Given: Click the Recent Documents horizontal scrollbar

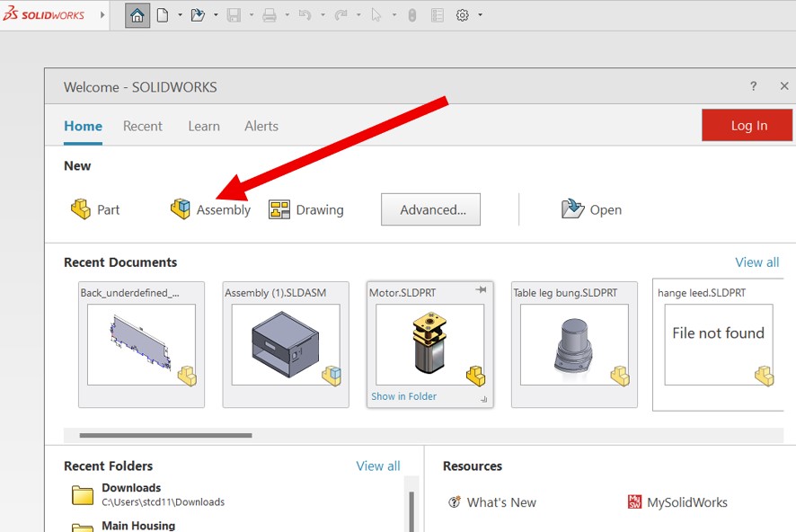Looking at the screenshot, I should point(165,435).
